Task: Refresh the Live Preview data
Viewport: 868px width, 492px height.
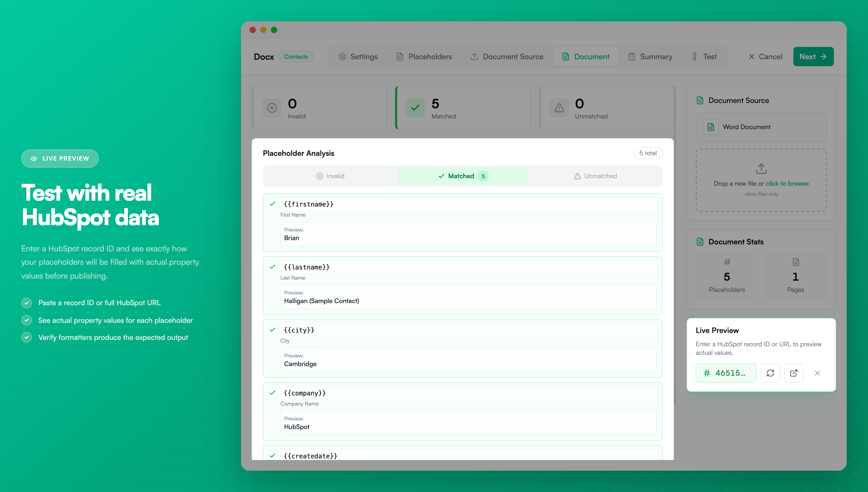Action: [x=771, y=373]
